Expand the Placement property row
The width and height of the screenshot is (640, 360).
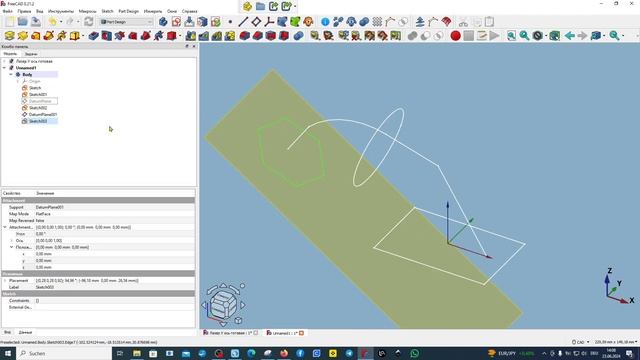click(x=5, y=281)
